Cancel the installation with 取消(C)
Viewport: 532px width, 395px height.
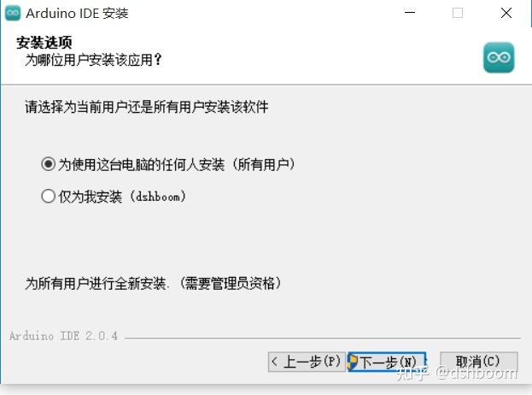(x=479, y=362)
